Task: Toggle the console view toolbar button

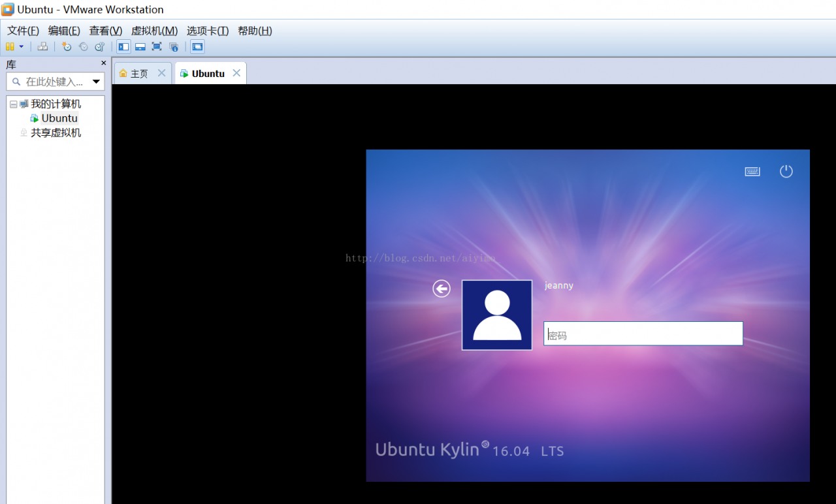Action: click(x=197, y=46)
